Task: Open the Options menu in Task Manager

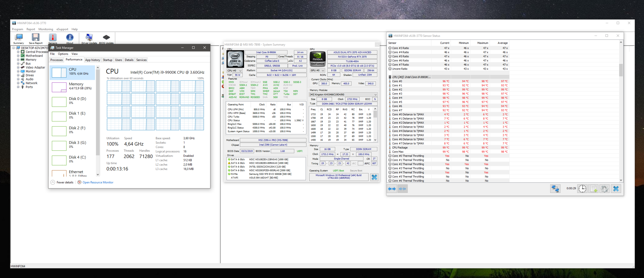Action: point(63,54)
